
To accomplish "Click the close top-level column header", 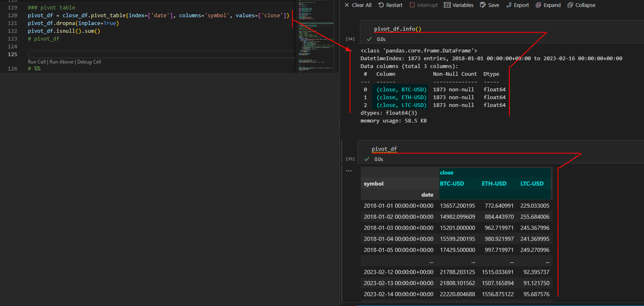I will (x=447, y=172).
